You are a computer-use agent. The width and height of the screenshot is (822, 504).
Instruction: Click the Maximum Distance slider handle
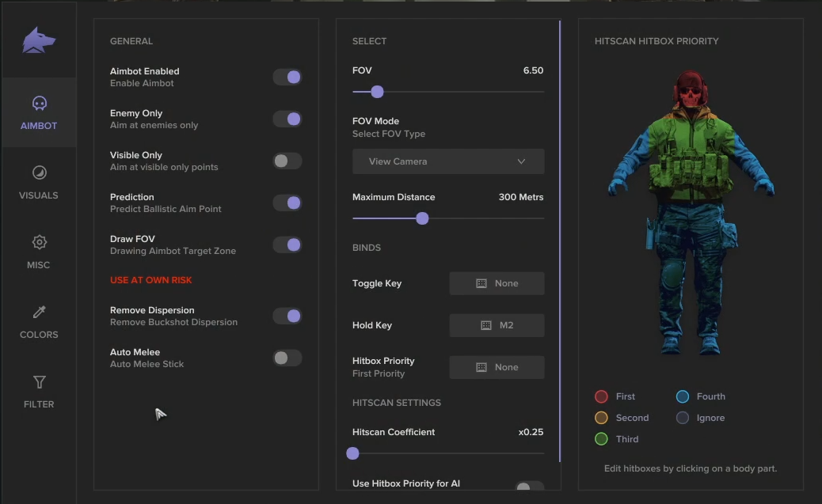pyautogui.click(x=422, y=218)
